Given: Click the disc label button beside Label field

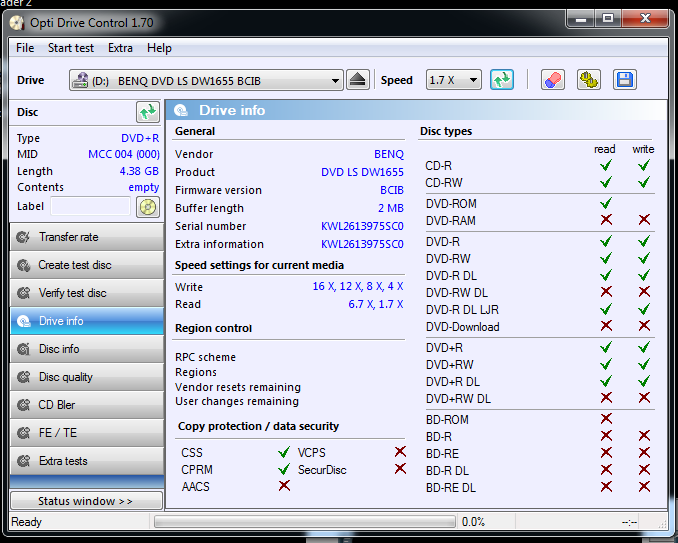Looking at the screenshot, I should point(148,207).
